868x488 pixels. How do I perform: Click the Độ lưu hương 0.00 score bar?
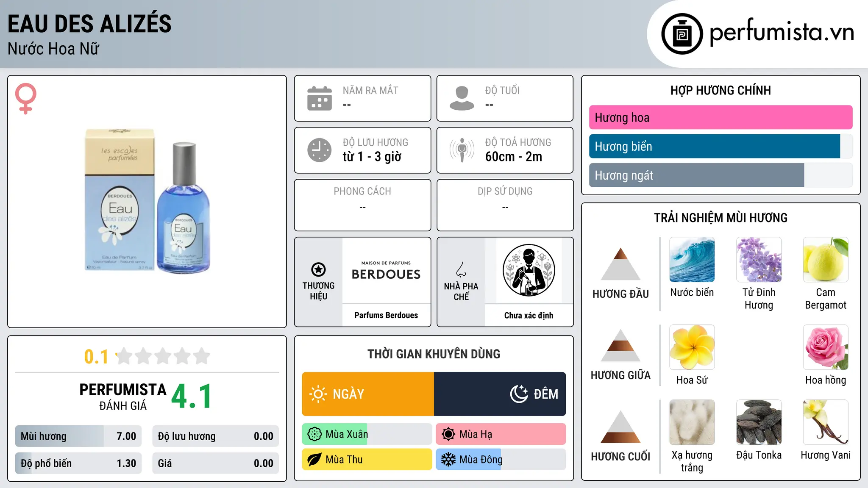tap(215, 436)
